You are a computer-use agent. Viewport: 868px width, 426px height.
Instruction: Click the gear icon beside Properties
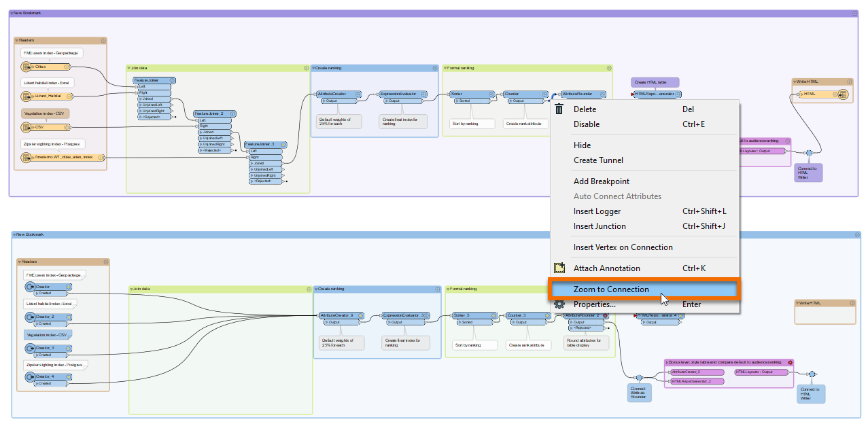coord(559,304)
